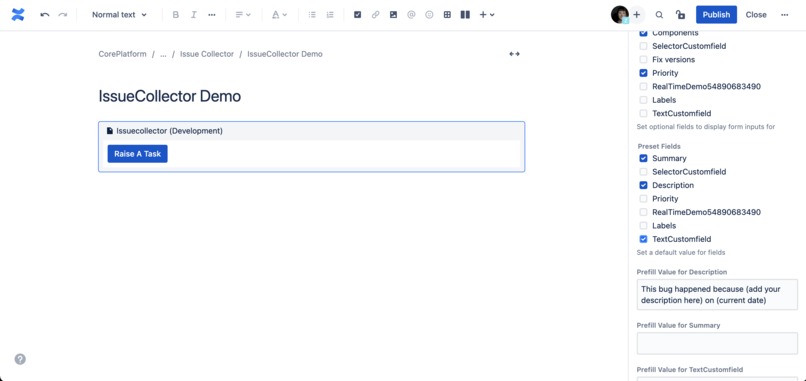806x381 pixels.
Task: Uncheck the checked Priority optional field
Action: (x=643, y=73)
